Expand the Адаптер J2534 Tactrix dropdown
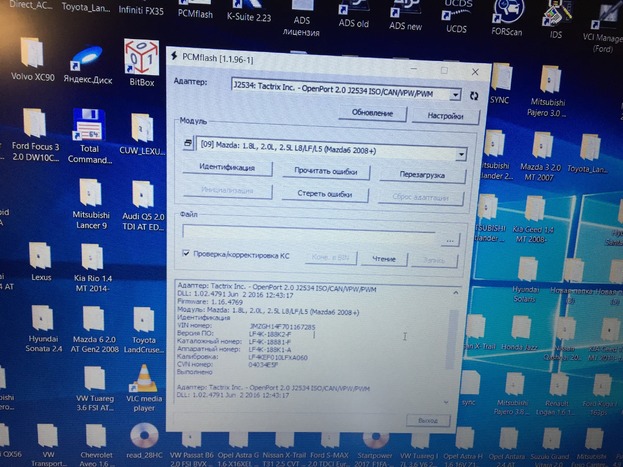The width and height of the screenshot is (623, 467). 455,94
